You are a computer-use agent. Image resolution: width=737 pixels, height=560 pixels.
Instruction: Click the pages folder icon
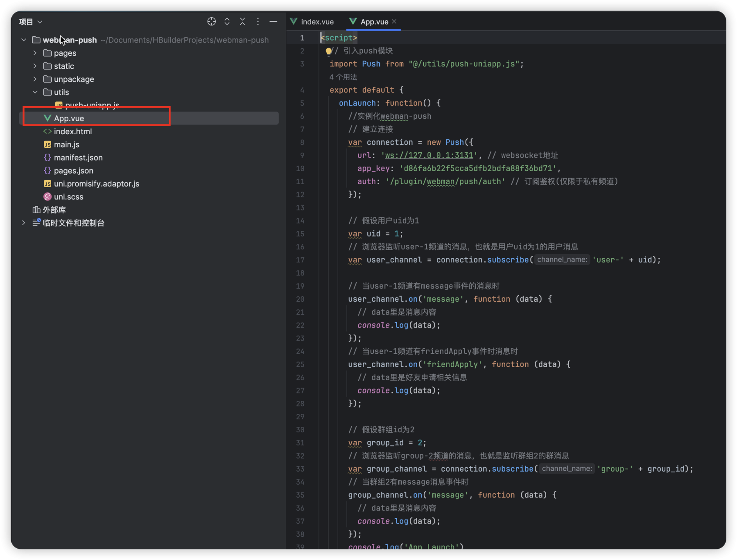(47, 53)
